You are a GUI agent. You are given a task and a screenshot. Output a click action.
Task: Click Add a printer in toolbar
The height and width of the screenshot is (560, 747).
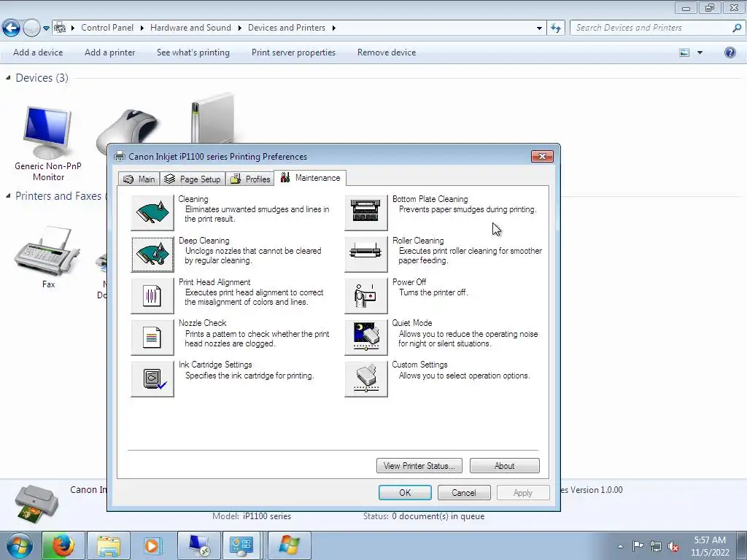pos(109,52)
